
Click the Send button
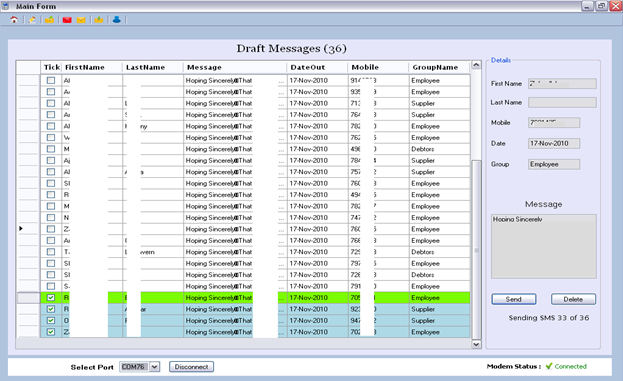pos(514,299)
